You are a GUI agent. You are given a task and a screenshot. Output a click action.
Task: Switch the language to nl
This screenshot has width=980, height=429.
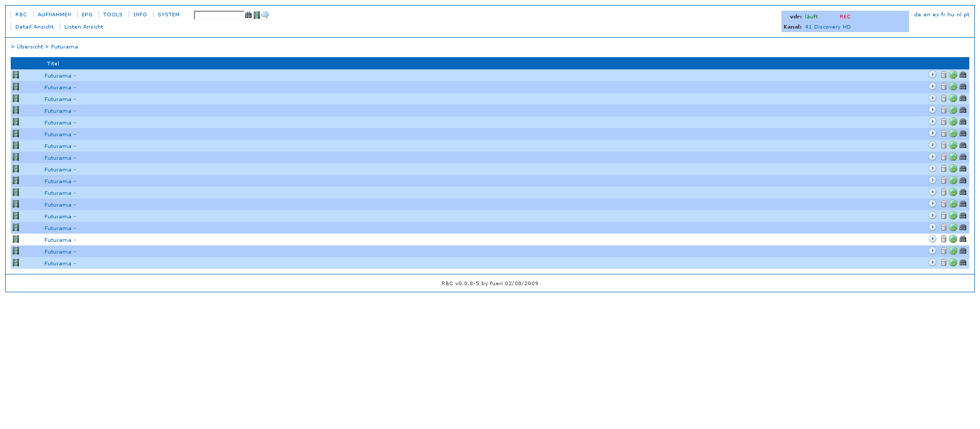(959, 15)
